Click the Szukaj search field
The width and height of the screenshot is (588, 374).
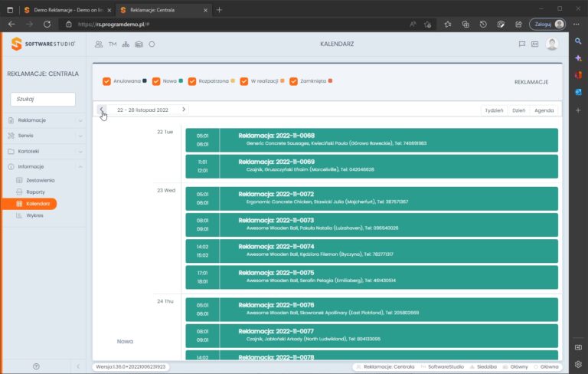(x=43, y=99)
